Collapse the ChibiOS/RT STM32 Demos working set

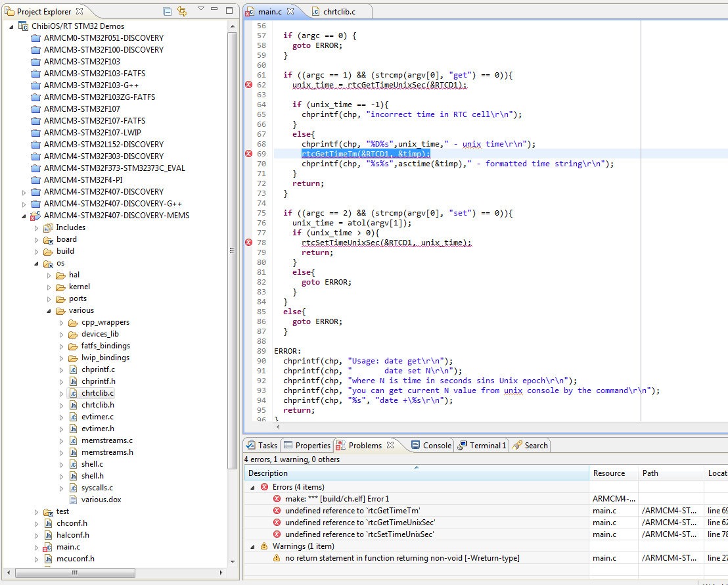(11, 26)
